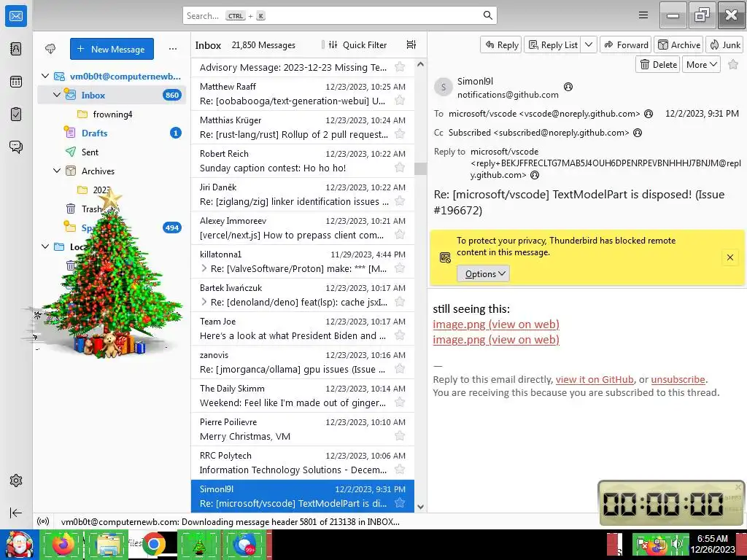
Task: Click message list scroll-up arrow
Action: [x=420, y=64]
